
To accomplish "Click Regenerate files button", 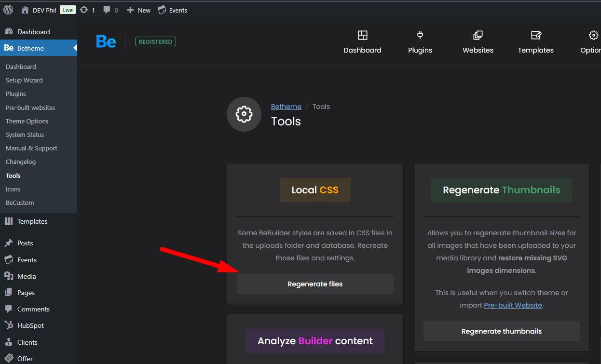I will [x=315, y=284].
